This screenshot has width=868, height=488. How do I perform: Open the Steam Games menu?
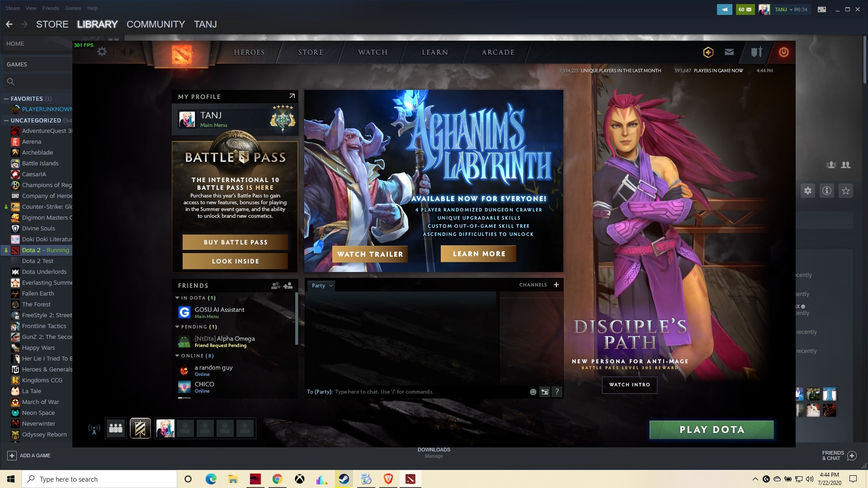tap(73, 8)
